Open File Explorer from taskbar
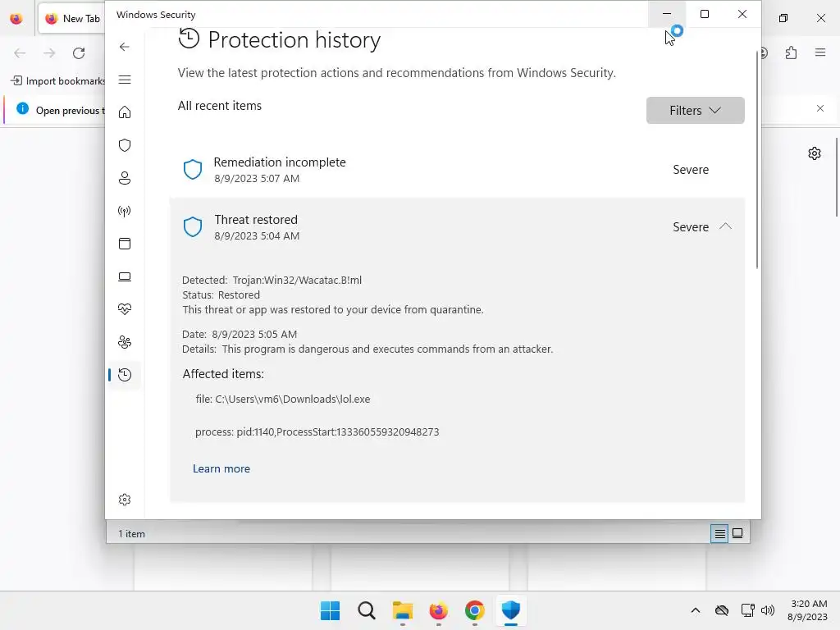The width and height of the screenshot is (840, 630). click(x=402, y=611)
